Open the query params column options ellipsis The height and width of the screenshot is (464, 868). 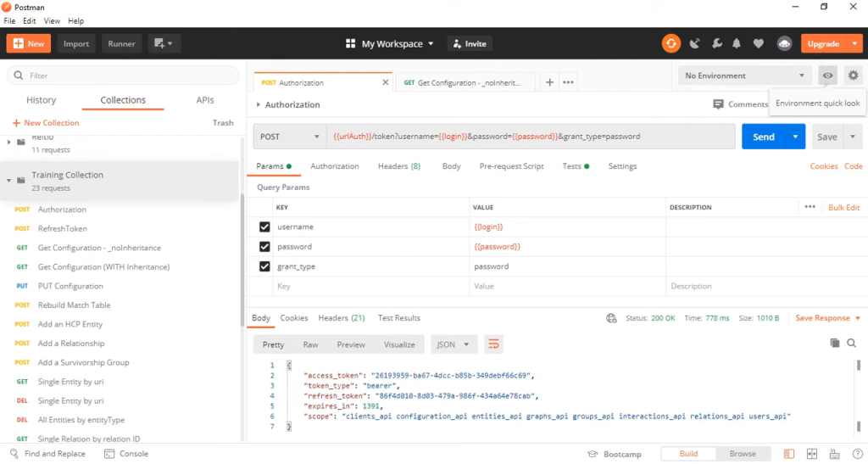pos(810,206)
